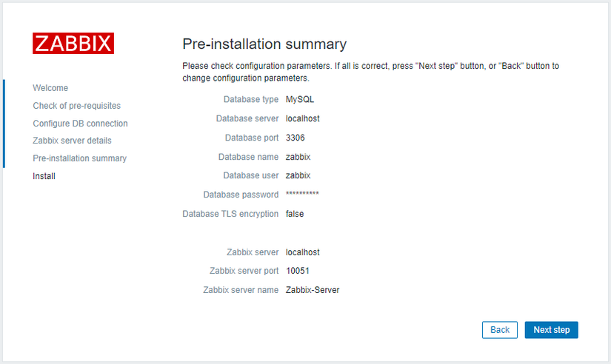
Task: Click the Database name zabbix value
Action: [298, 157]
